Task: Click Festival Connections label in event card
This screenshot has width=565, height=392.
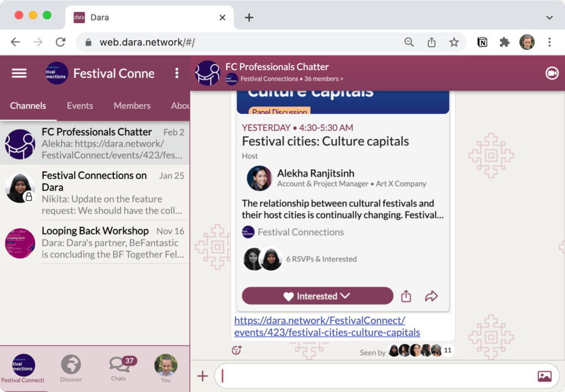Action: 301,232
